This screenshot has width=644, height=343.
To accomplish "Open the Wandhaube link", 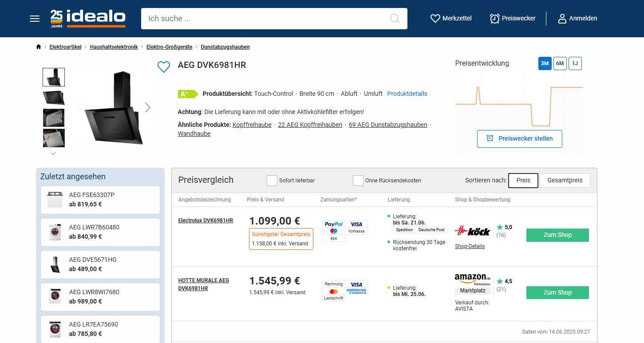I will pyautogui.click(x=194, y=134).
